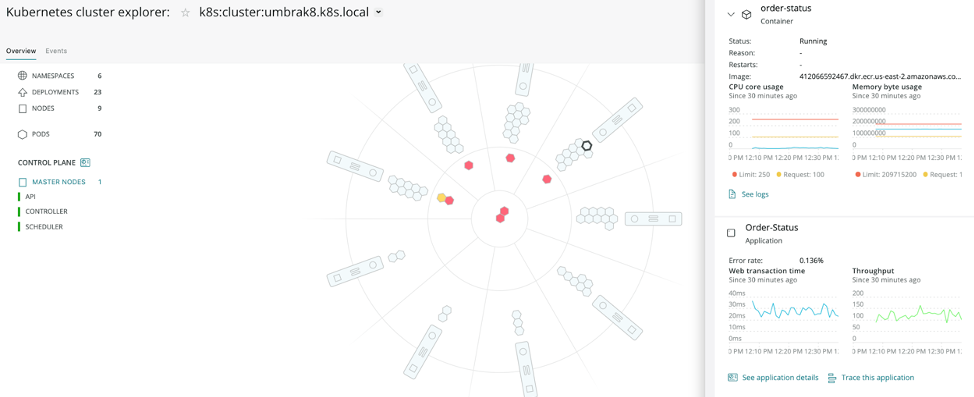The width and height of the screenshot is (974, 397).
Task: Click the Nodes square icon
Action: 22,108
